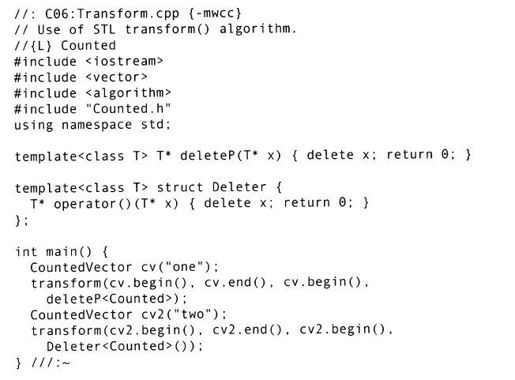This screenshot has width=515, height=380.
Task: Click the 'struct Deleter' declaration
Action: coord(211,187)
